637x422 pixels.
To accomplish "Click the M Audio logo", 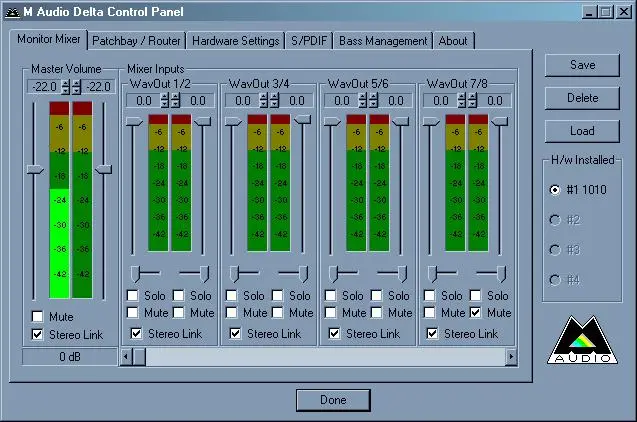I will (583, 340).
